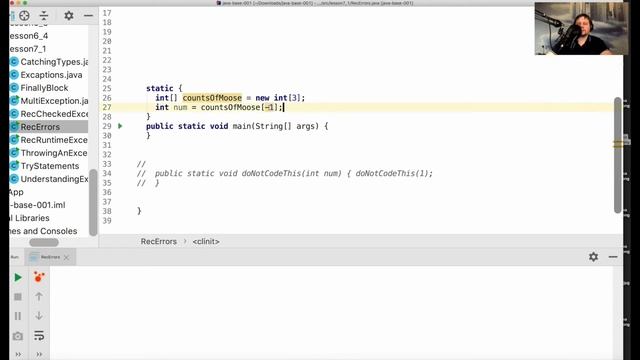
Task: Click the editor vertical scrollbar
Action: [618, 155]
